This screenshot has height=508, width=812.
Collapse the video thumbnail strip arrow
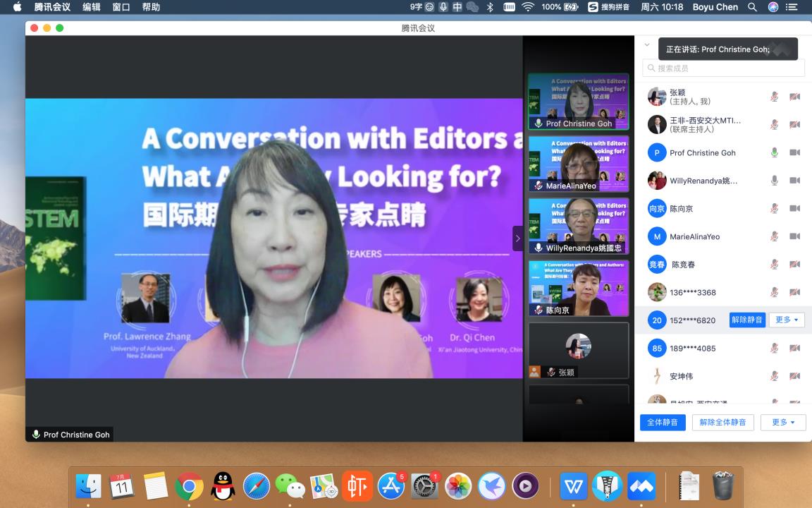coord(517,238)
